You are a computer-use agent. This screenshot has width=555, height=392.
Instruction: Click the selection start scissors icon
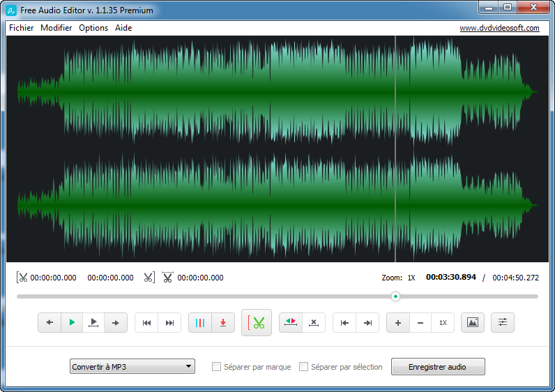pyautogui.click(x=22, y=278)
